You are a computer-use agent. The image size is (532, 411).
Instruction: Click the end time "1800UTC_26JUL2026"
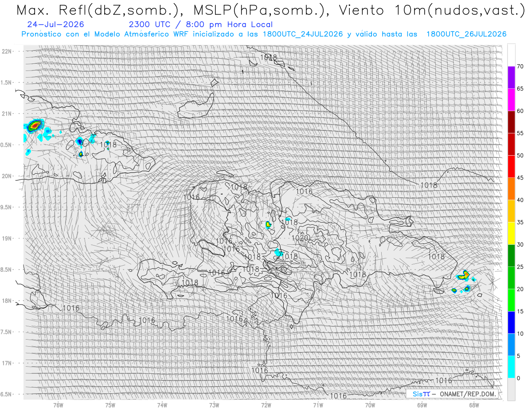tap(466, 34)
